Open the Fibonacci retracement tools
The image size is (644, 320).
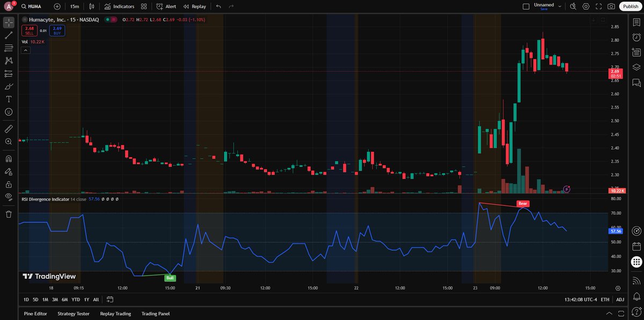pos(9,48)
